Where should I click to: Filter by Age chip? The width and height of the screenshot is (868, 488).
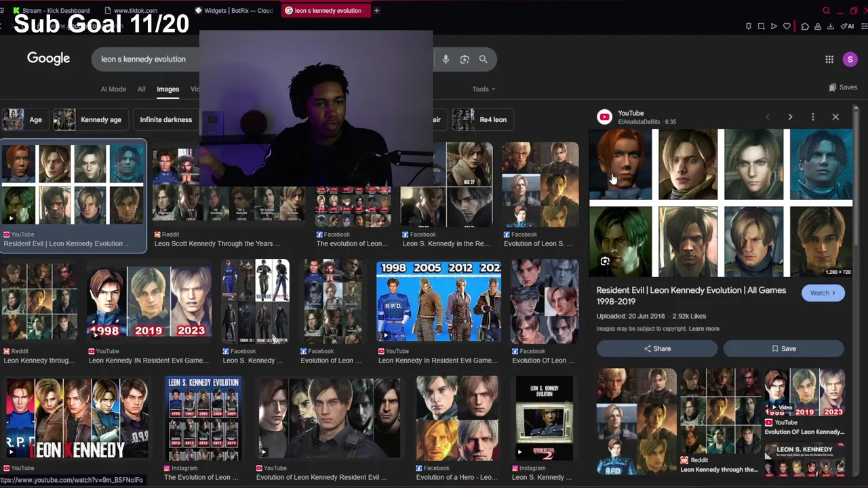[24, 119]
